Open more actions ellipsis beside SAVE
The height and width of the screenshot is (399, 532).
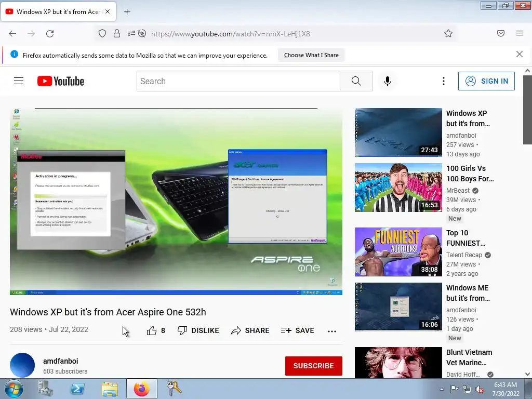pyautogui.click(x=332, y=331)
